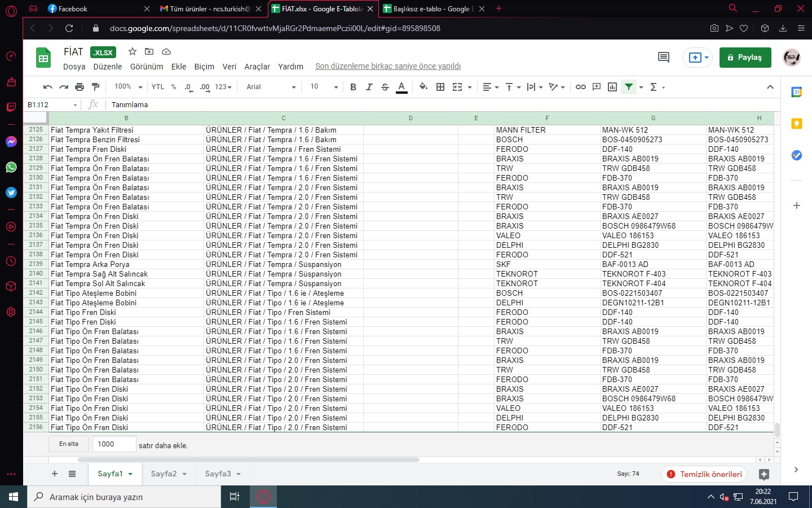Open the Ekle menu

(x=179, y=67)
